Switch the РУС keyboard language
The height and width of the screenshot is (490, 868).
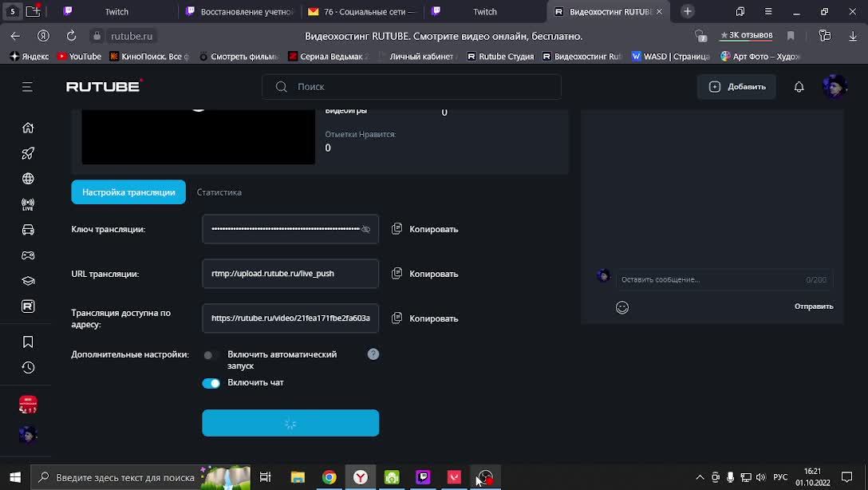point(780,477)
